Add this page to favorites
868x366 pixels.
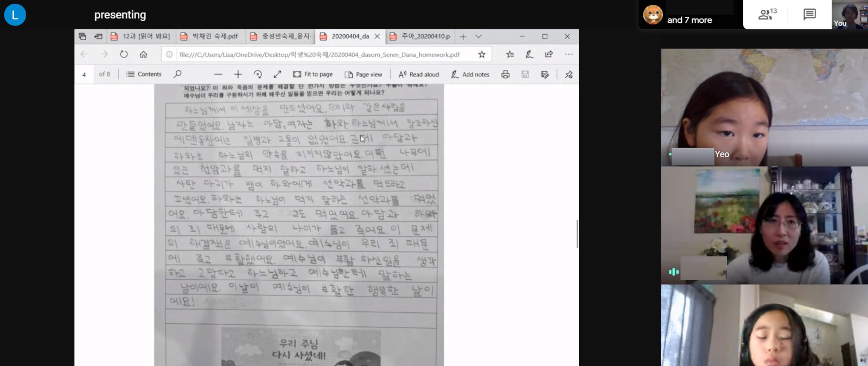[482, 54]
